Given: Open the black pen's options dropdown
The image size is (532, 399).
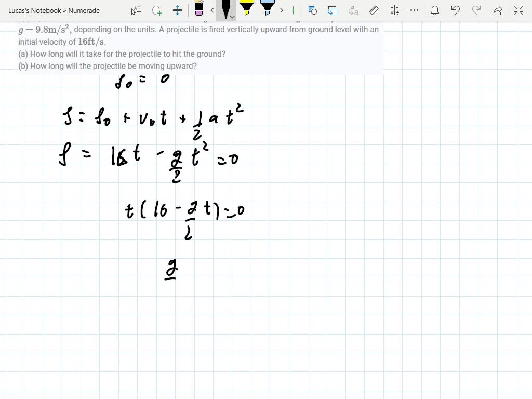Looking at the screenshot, I should (x=232, y=17).
